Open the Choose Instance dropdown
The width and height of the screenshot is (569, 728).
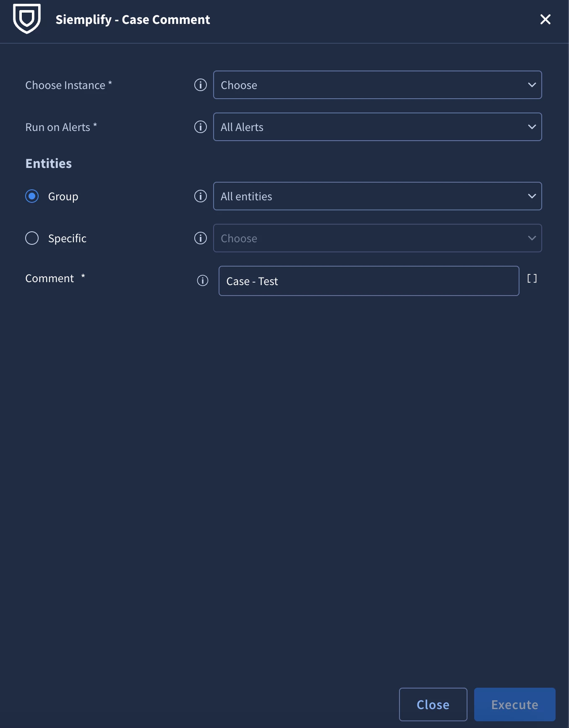[x=378, y=85]
